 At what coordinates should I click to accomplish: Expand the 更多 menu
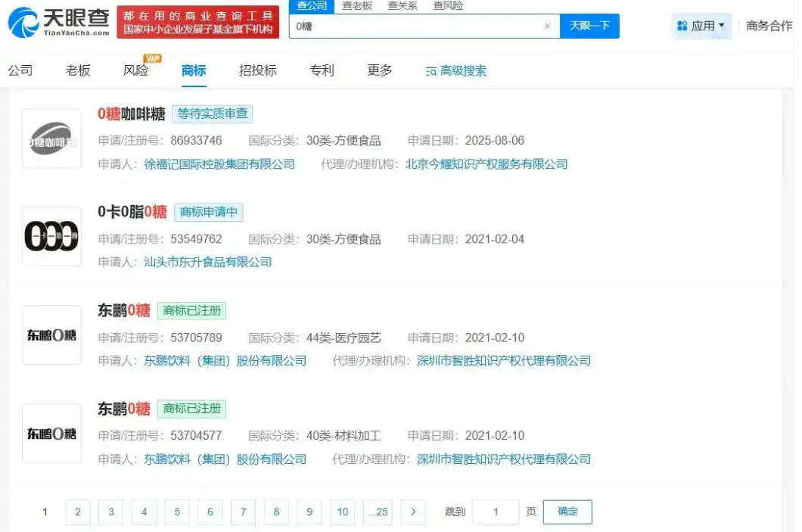tap(380, 70)
